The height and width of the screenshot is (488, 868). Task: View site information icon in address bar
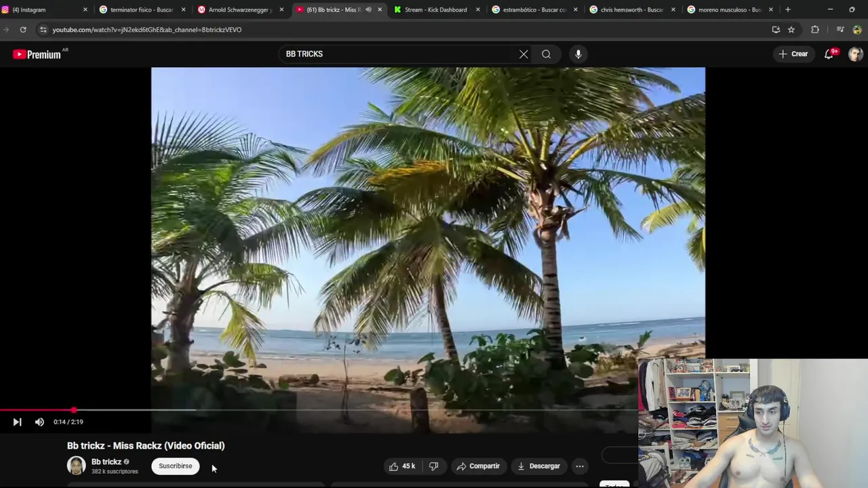pyautogui.click(x=43, y=30)
